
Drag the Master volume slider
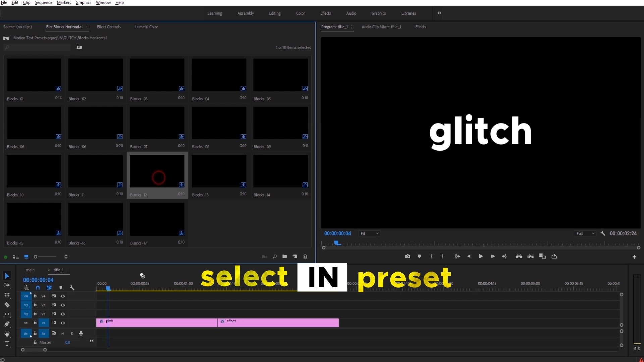point(68,342)
